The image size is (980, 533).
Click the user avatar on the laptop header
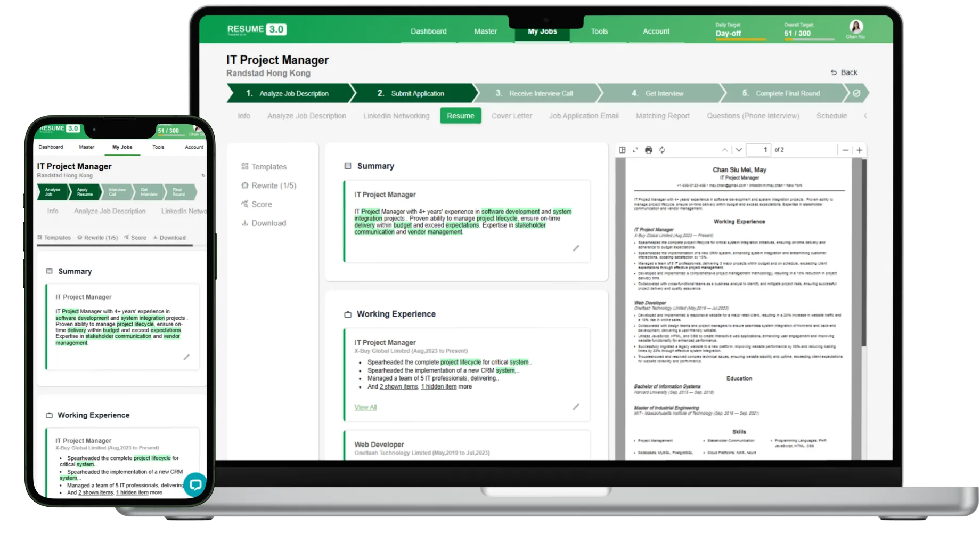pos(855,27)
